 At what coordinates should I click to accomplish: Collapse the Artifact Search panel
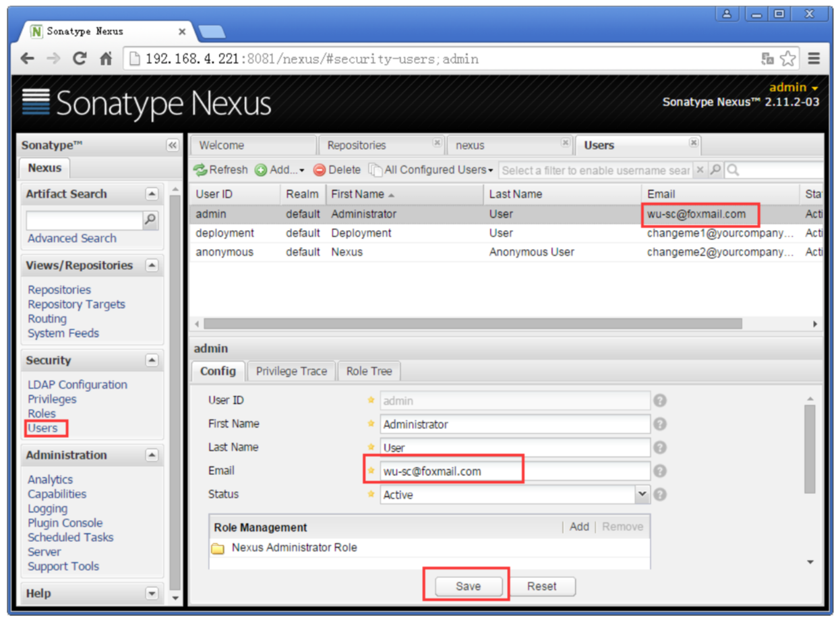click(x=152, y=194)
